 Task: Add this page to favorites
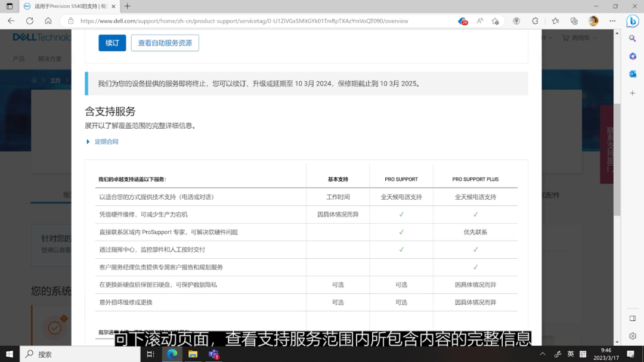[x=496, y=20]
